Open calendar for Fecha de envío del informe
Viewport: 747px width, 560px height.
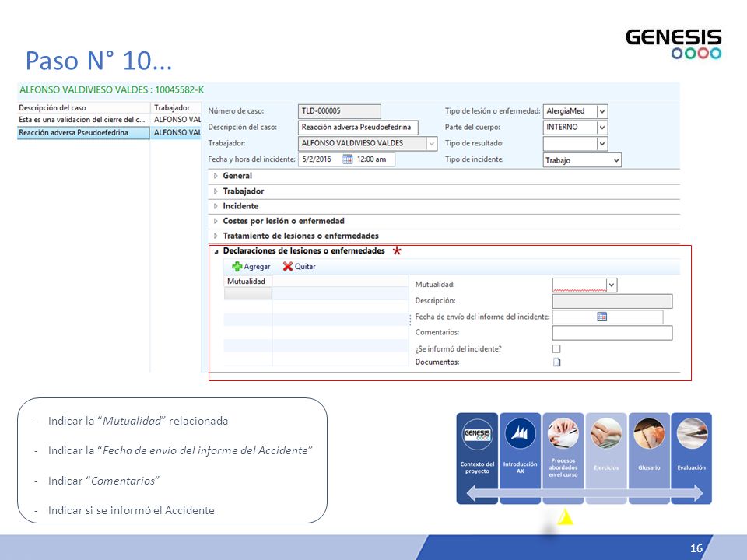coord(601,317)
